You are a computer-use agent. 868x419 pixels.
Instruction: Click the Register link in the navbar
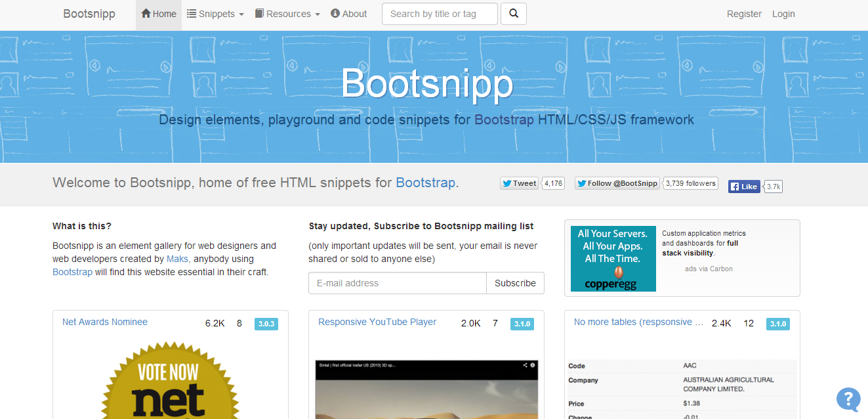click(744, 14)
